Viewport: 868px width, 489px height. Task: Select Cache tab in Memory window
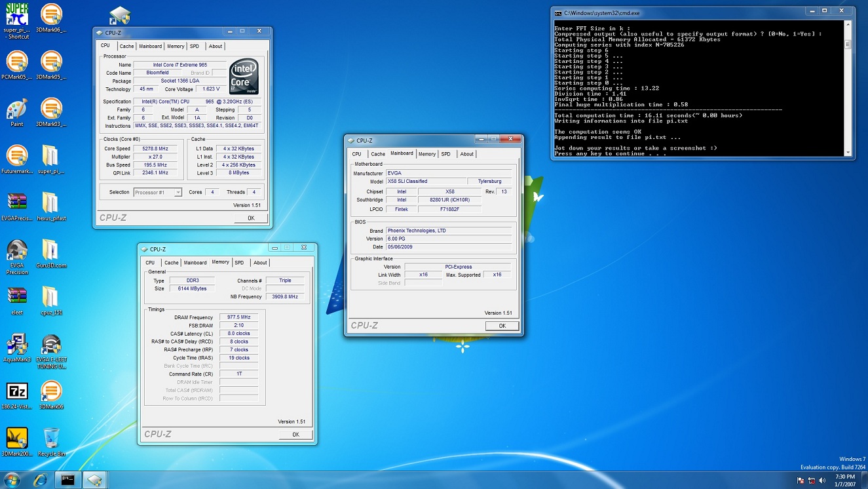(x=171, y=262)
